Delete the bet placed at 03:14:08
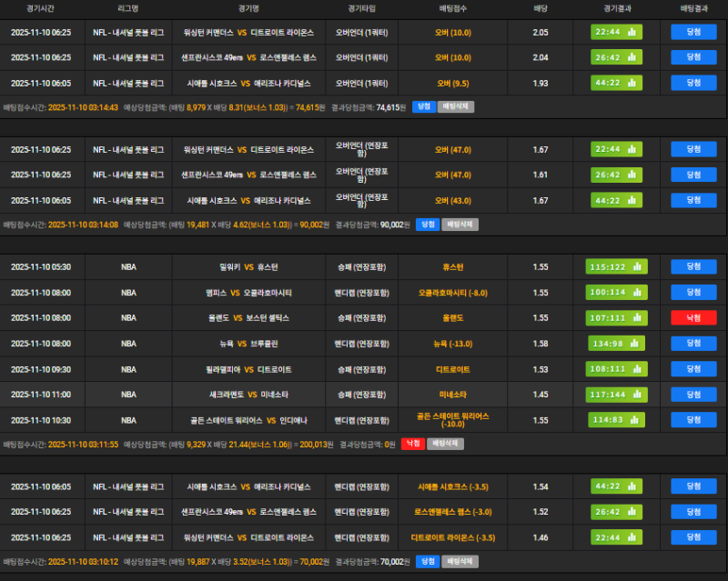Screen dimensions: 728x581 [460, 224]
